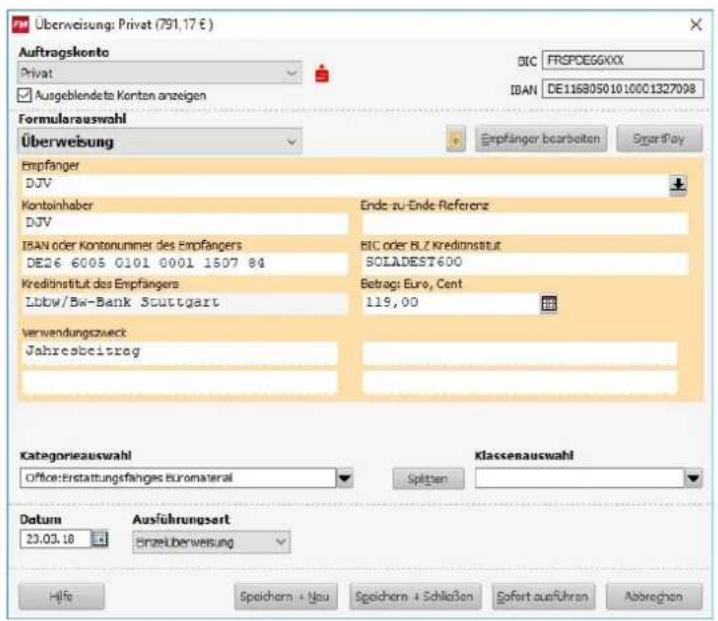The height and width of the screenshot is (621, 718).
Task: Toggle Ausgeblendete Konten anzeigen checkbox
Action: 24,95
